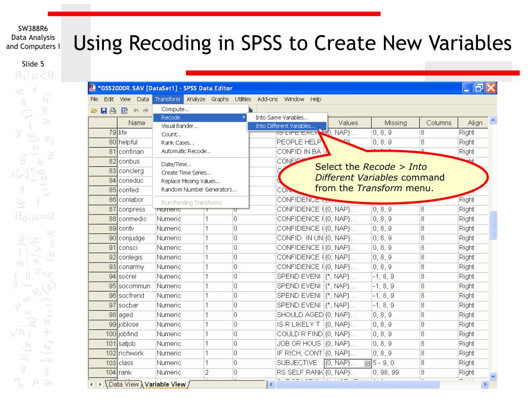
Task: Switch to the Data View tab
Action: pyautogui.click(x=124, y=384)
